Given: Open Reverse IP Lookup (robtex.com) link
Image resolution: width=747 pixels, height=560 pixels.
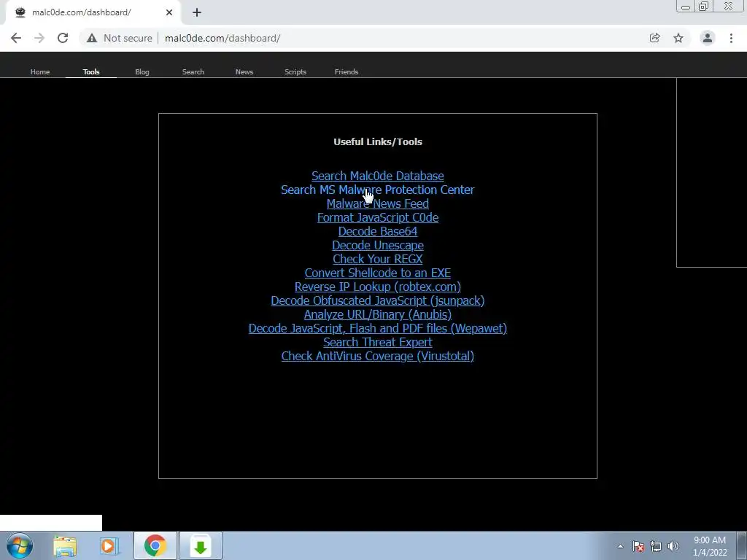Looking at the screenshot, I should (378, 286).
